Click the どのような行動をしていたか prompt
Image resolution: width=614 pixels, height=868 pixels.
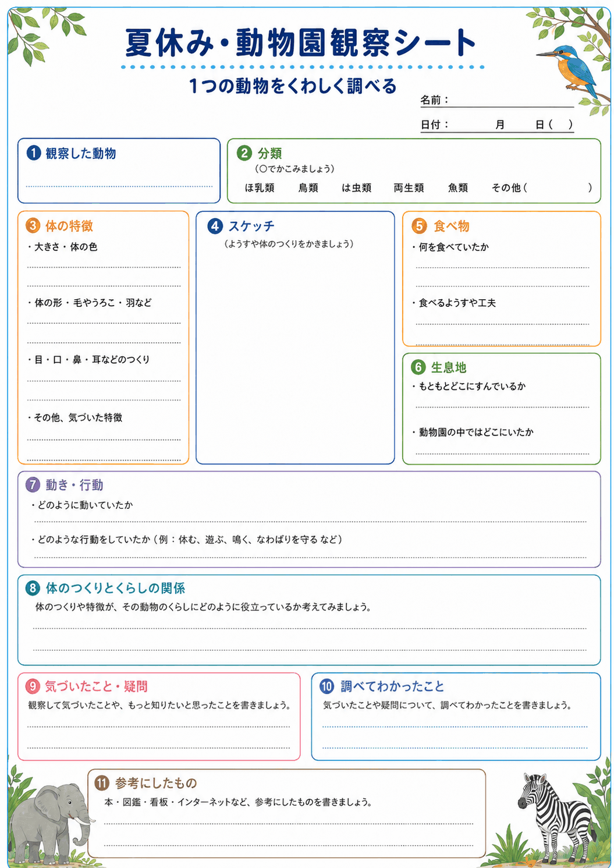tap(187, 540)
